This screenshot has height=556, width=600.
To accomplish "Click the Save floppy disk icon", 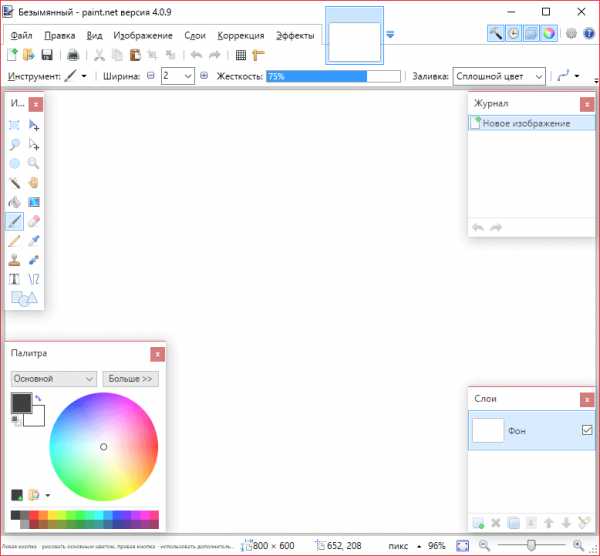I will click(47, 55).
